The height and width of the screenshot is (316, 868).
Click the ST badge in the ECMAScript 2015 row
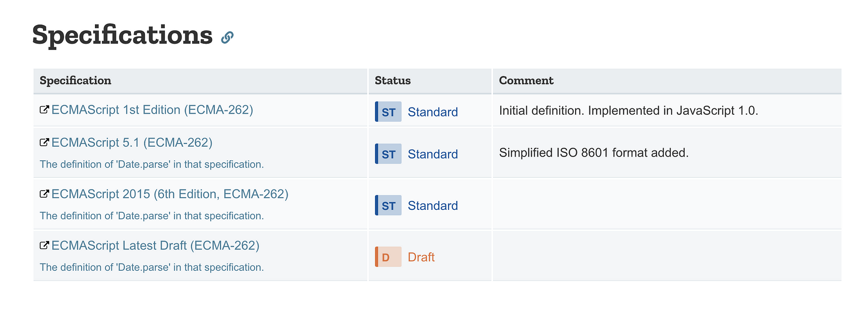388,205
